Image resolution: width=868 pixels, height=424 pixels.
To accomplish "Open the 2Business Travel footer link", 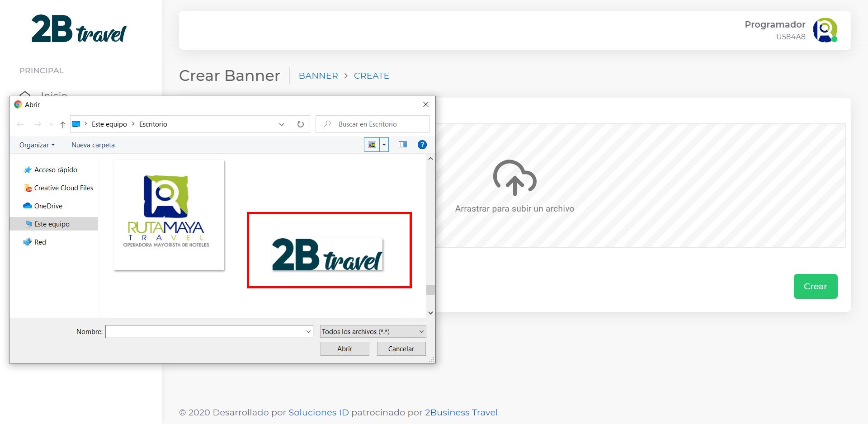I will [461, 413].
